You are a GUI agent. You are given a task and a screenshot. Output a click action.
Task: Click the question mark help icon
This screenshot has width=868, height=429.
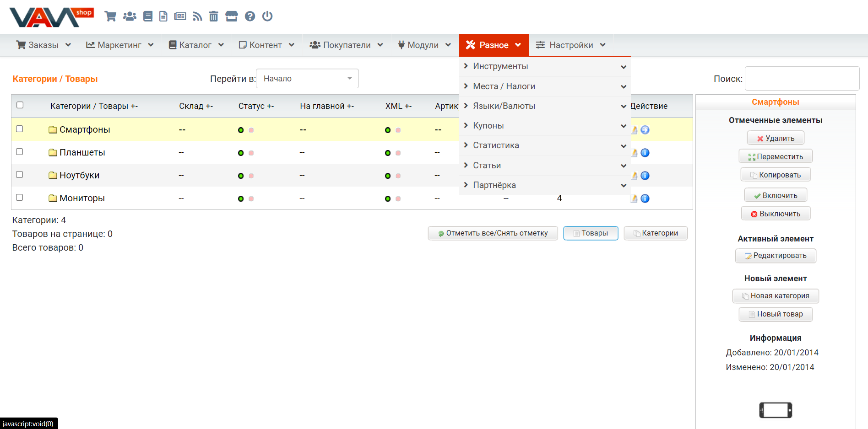click(250, 16)
